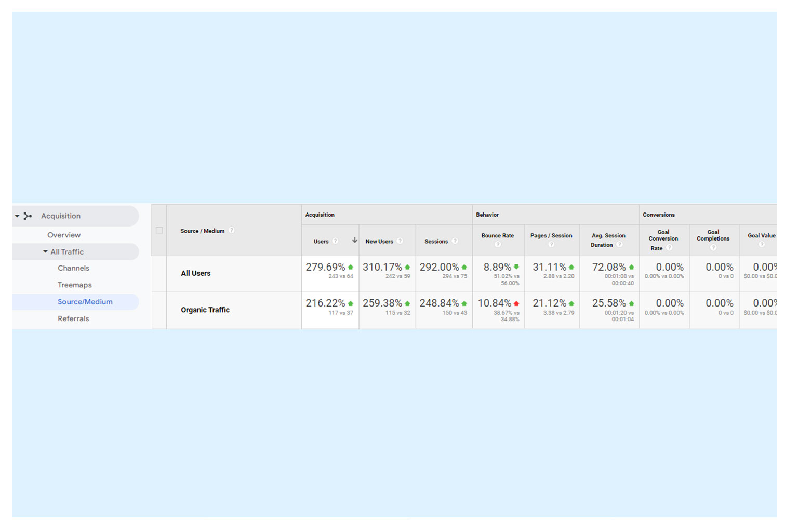Click the 21.12% Pages / Session value
The width and height of the screenshot is (798, 532).
550,303
